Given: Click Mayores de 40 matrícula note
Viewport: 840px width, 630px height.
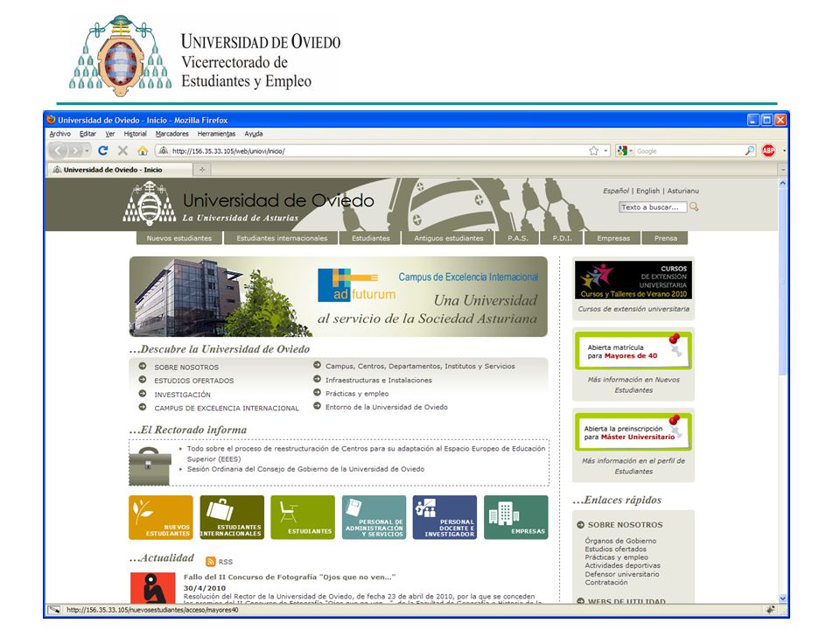Looking at the screenshot, I should tap(633, 351).
